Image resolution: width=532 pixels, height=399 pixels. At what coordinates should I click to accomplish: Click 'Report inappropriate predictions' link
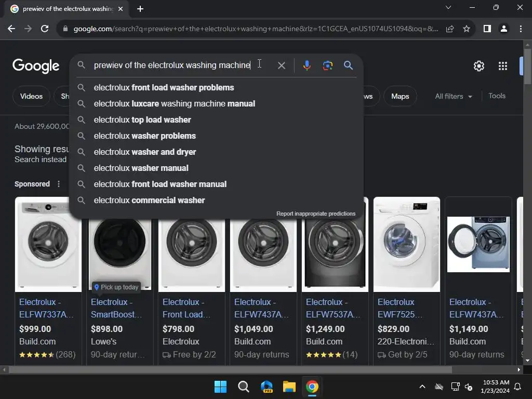pyautogui.click(x=316, y=214)
